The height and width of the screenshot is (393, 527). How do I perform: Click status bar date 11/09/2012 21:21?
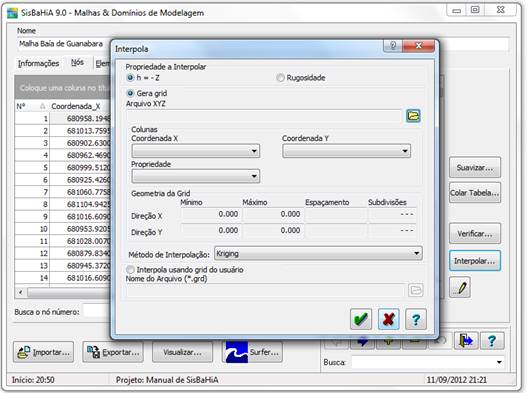[x=457, y=380]
